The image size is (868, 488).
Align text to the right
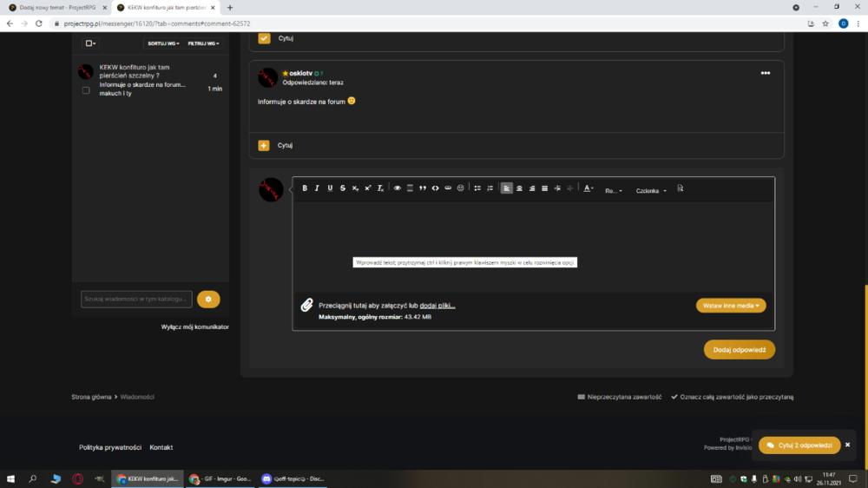532,188
